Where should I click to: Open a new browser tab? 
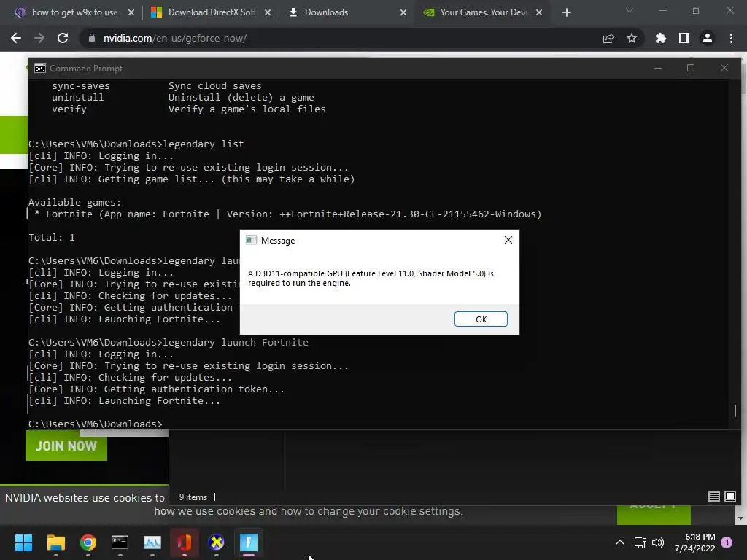click(566, 12)
